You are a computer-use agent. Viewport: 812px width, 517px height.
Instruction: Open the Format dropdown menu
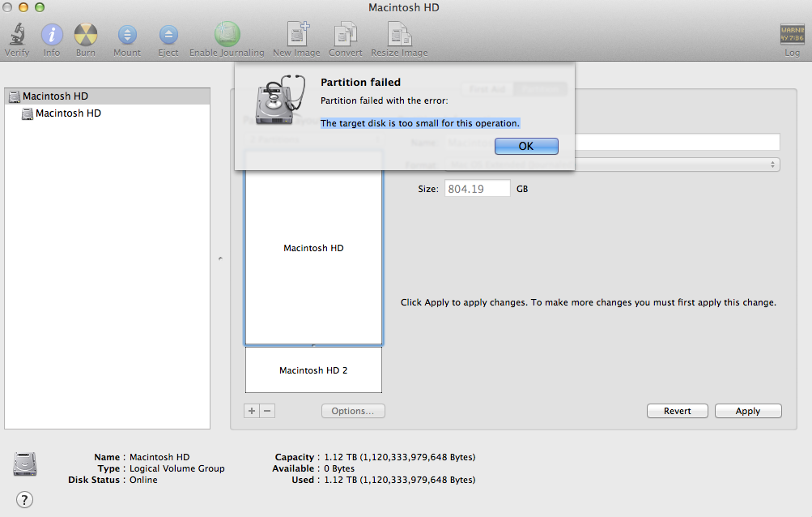tap(612, 164)
